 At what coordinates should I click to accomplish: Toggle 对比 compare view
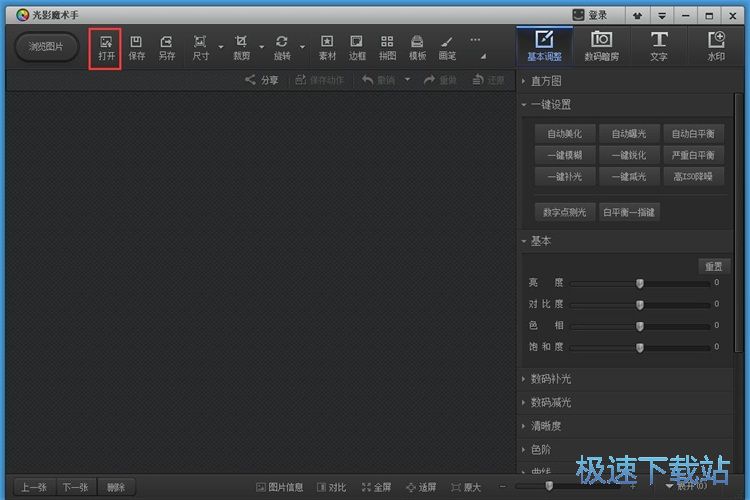click(x=331, y=487)
